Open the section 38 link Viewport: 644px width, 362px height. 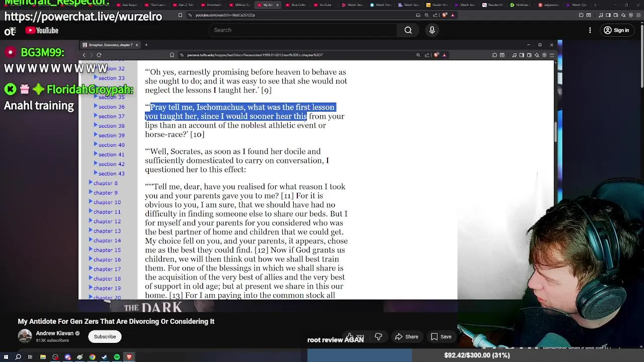(x=111, y=126)
